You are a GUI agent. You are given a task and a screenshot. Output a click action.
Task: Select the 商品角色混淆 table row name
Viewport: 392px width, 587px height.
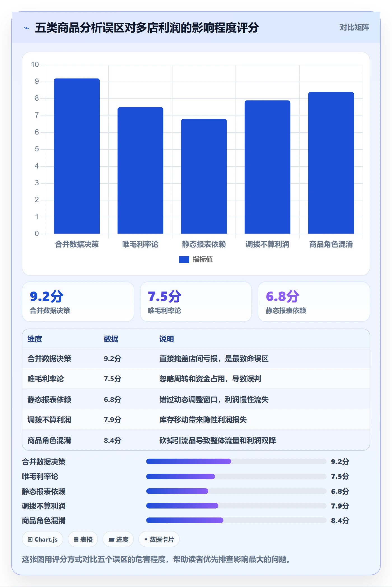pos(49,440)
